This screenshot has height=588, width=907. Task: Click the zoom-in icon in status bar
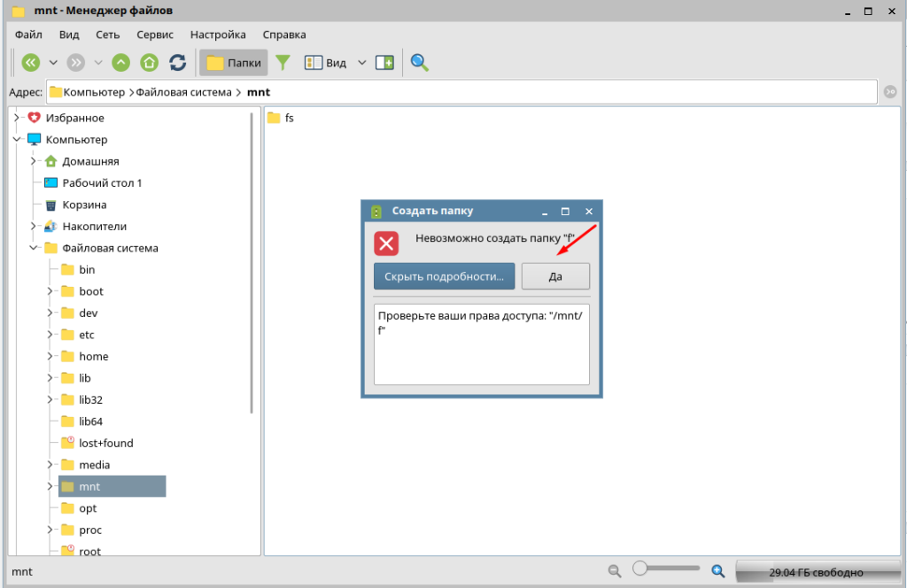pos(718,571)
